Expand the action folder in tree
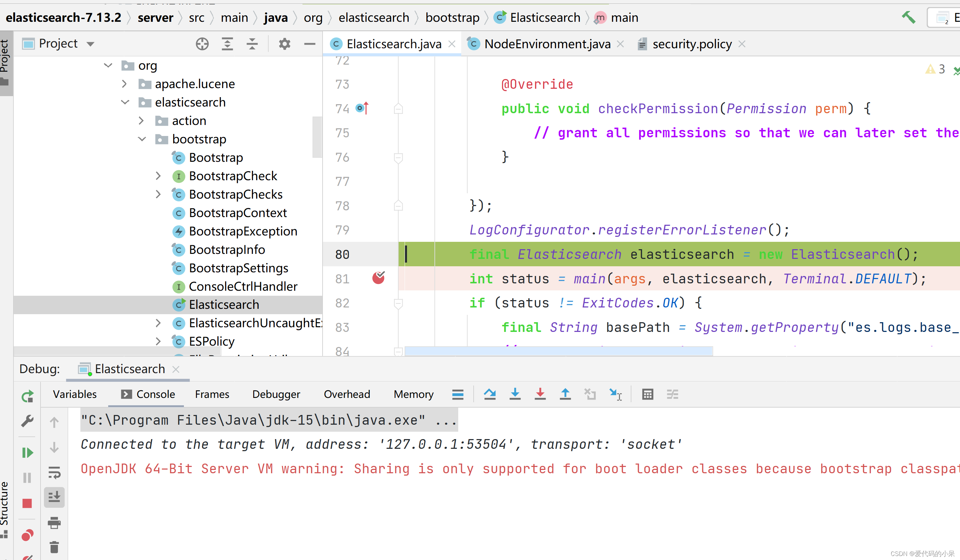The width and height of the screenshot is (960, 560). [141, 121]
